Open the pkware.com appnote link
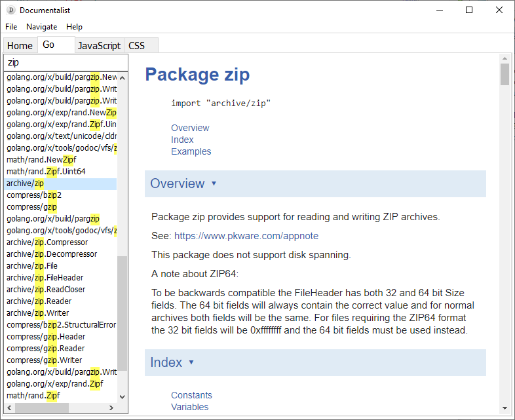Screen dimensions: 515x420 [246, 236]
